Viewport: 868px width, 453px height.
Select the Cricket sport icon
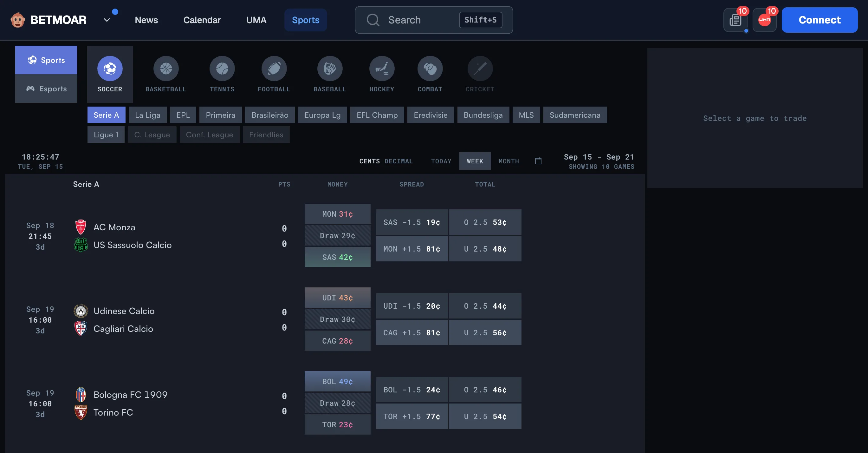point(480,69)
